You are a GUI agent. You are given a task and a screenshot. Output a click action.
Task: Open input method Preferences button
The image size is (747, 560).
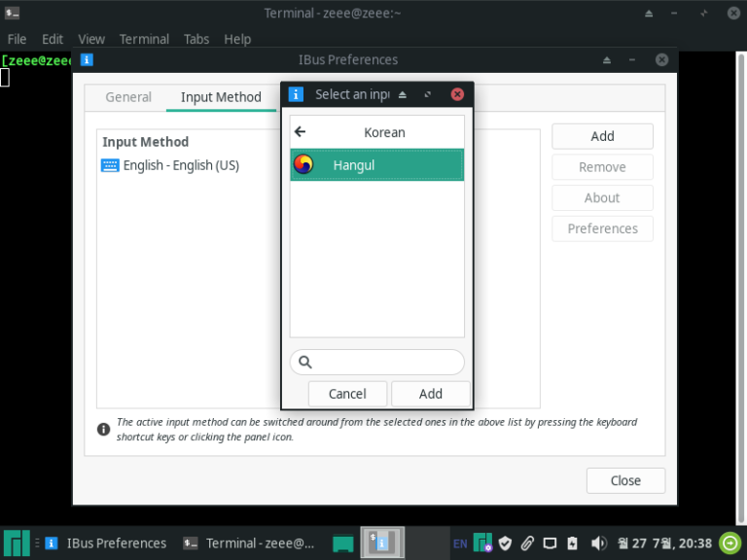tap(602, 228)
